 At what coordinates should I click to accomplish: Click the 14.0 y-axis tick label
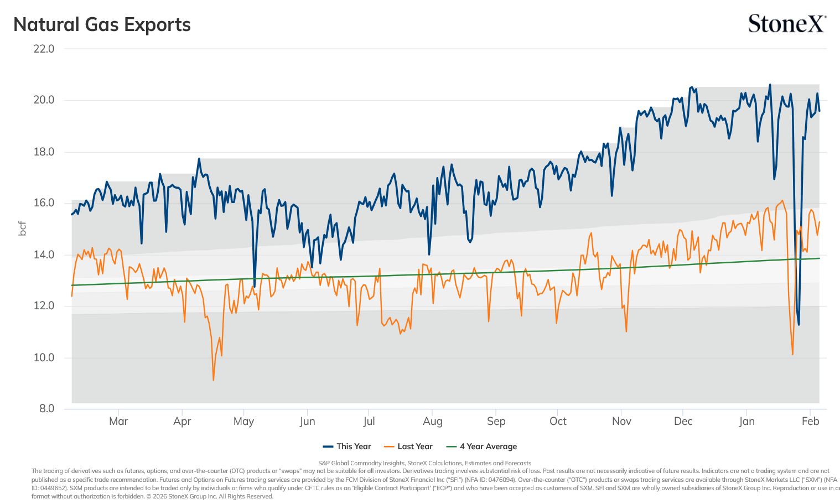click(x=44, y=254)
